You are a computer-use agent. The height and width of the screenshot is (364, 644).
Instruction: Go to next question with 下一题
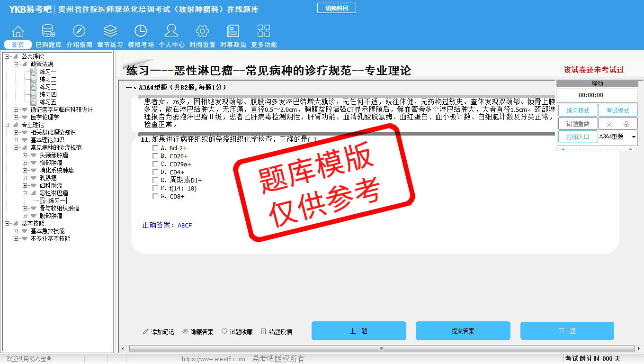point(567,331)
